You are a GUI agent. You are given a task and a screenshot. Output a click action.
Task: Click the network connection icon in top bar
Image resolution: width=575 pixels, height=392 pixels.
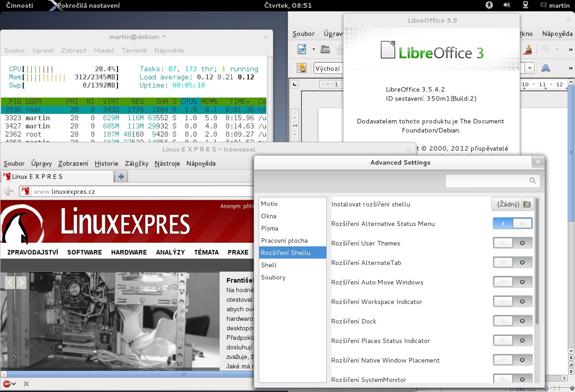click(x=525, y=5)
